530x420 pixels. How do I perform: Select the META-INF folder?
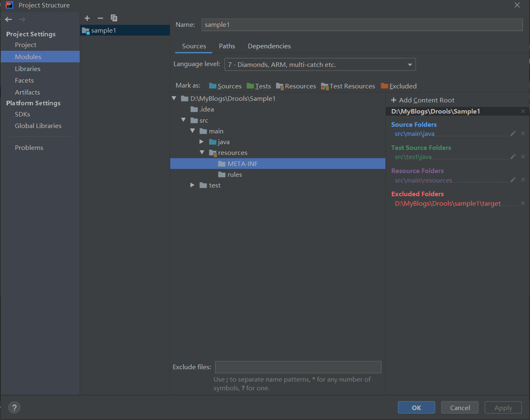278,164
